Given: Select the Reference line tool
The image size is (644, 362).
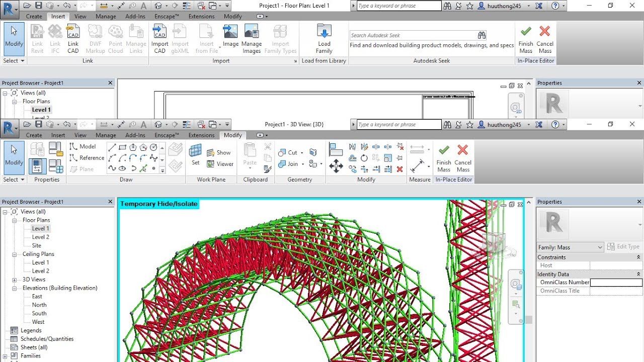Looking at the screenshot, I should coord(87,158).
